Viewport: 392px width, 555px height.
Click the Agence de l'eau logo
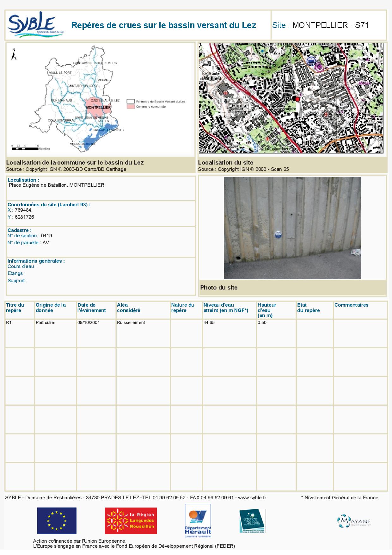pos(252,521)
